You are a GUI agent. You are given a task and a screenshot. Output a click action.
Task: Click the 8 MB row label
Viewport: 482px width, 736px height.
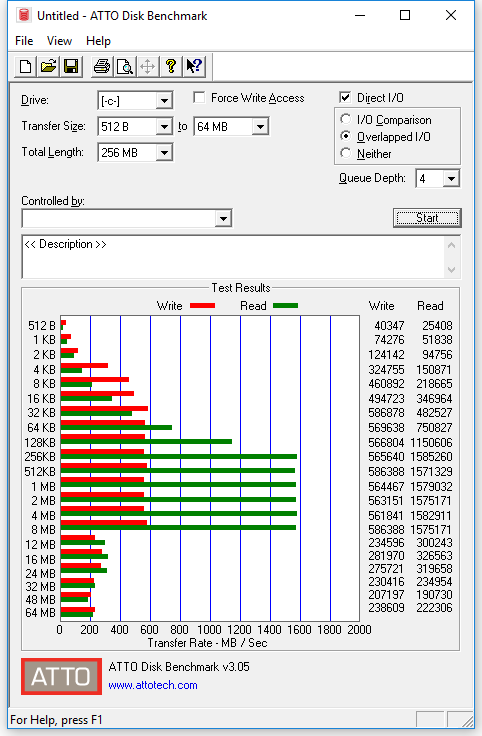point(43,529)
